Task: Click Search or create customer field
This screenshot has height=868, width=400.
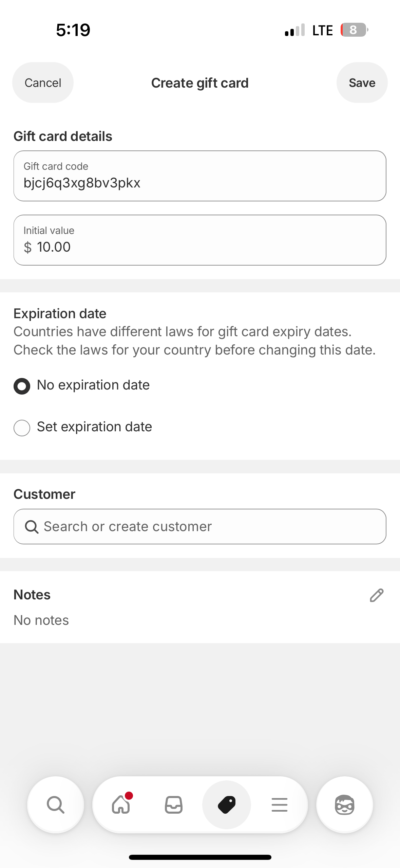Action: 210,527
